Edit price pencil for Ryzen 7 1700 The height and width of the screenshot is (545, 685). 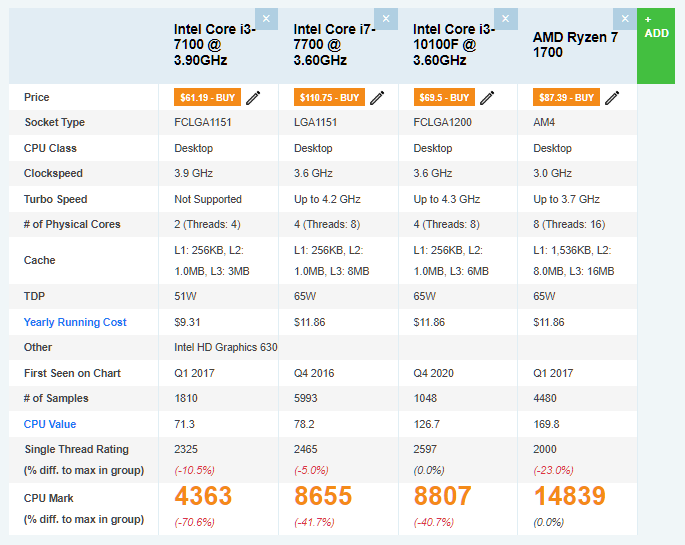click(612, 98)
